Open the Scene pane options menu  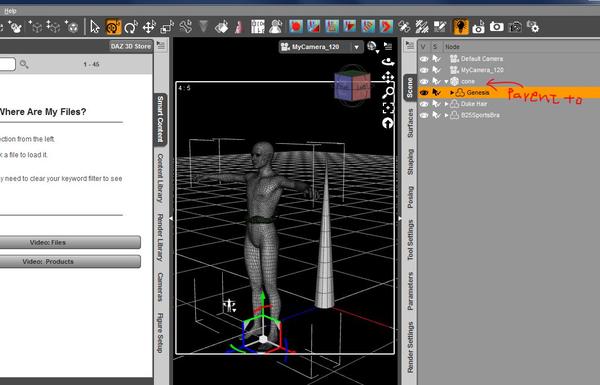410,45
